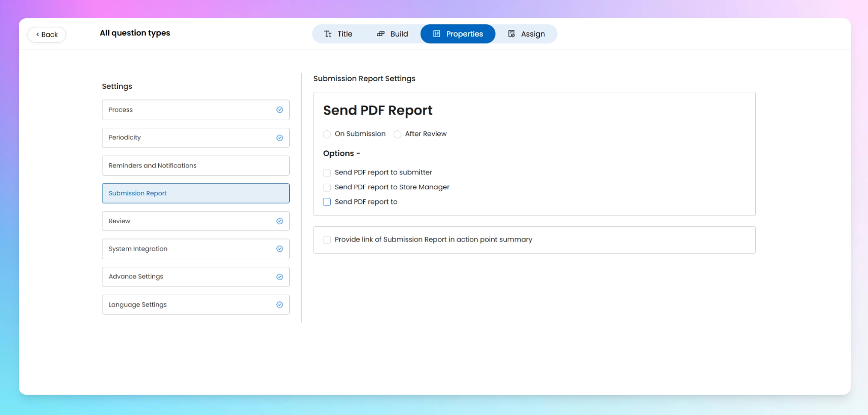The image size is (868, 415).
Task: Click the Advance Settings checkmark icon
Action: pyautogui.click(x=280, y=277)
